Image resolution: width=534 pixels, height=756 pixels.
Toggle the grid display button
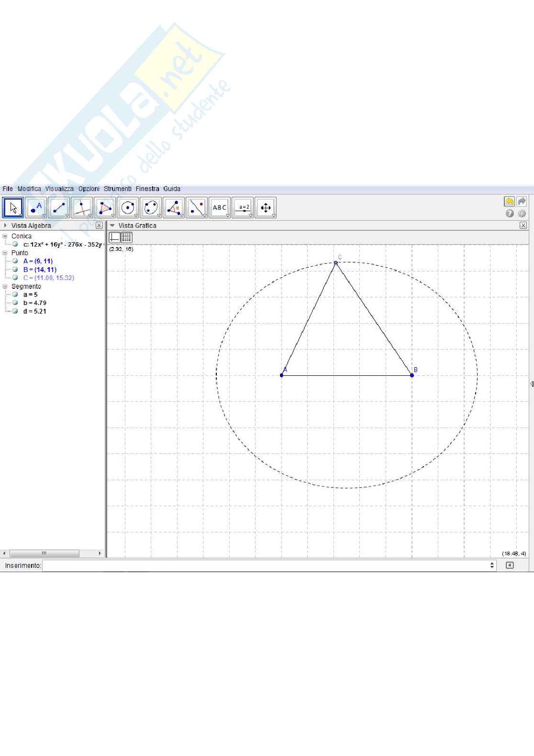pyautogui.click(x=126, y=237)
